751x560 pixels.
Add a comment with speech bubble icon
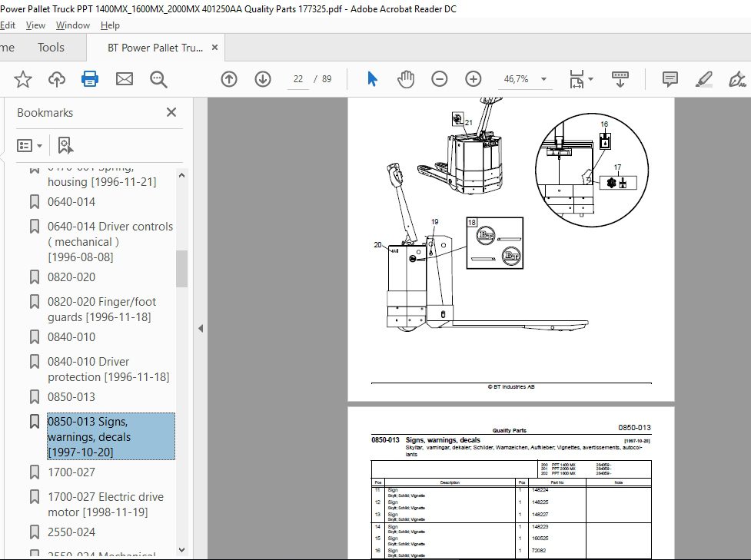tap(670, 79)
